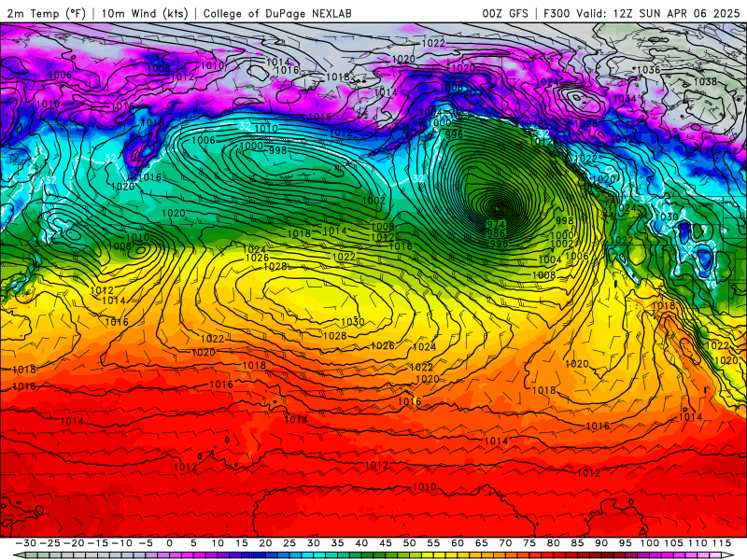Select the 70 temperature scale label
This screenshot has width=747, height=560.
pos(505,543)
